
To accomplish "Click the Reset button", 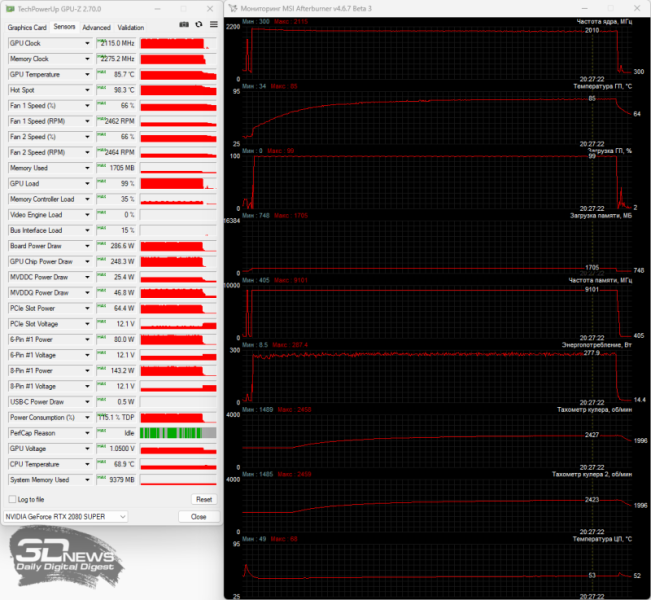I will pos(204,499).
